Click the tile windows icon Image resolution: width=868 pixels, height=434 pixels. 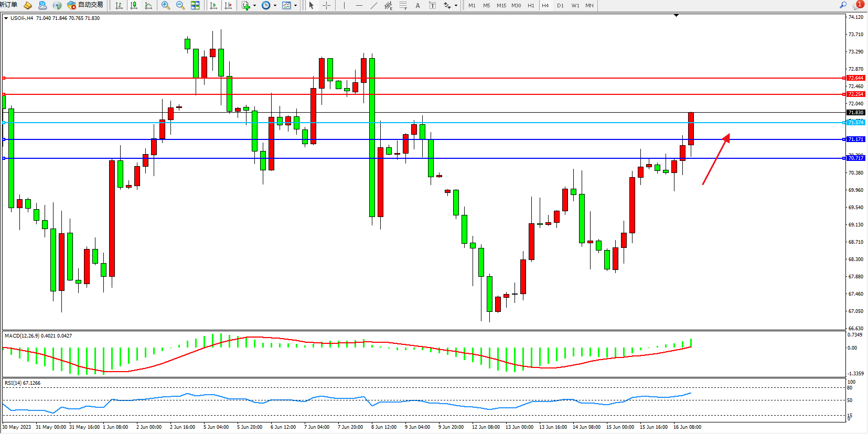click(x=195, y=5)
